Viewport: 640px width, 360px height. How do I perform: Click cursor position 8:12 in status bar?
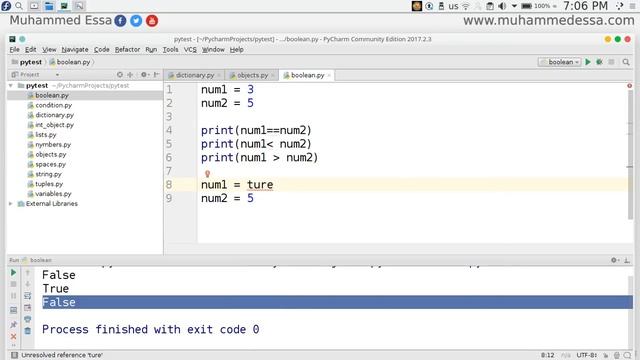(x=547, y=355)
